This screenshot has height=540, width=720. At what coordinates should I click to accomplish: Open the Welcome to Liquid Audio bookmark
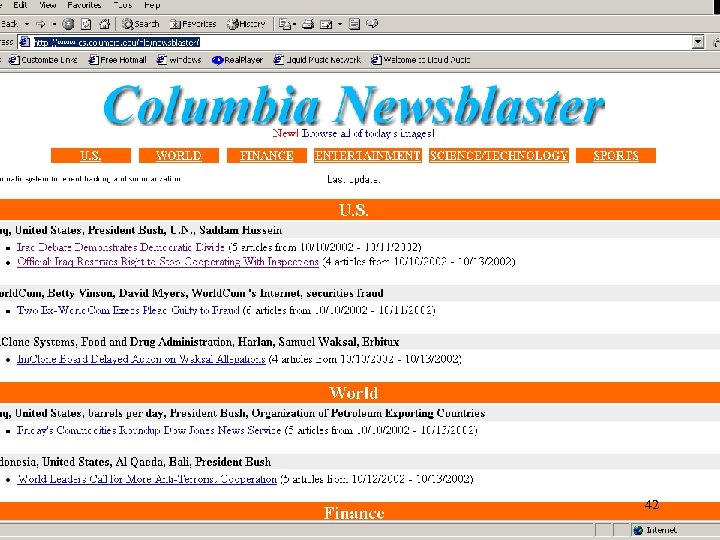pos(421,60)
